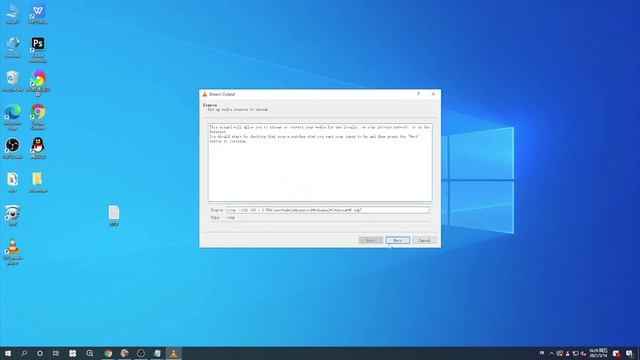This screenshot has height=360, width=640.
Task: Open the notification center icon
Action: click(x=629, y=353)
